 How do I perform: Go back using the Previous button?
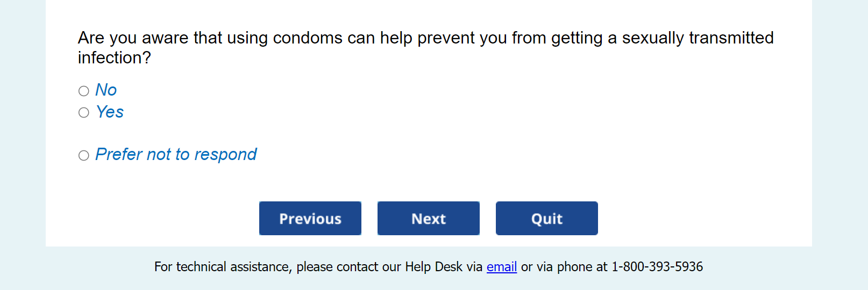tap(310, 219)
